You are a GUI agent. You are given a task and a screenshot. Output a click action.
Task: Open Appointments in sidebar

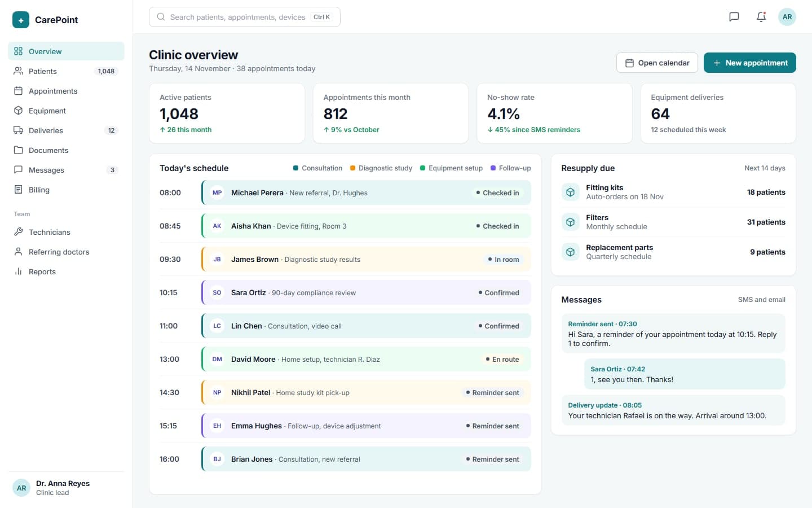66,91
